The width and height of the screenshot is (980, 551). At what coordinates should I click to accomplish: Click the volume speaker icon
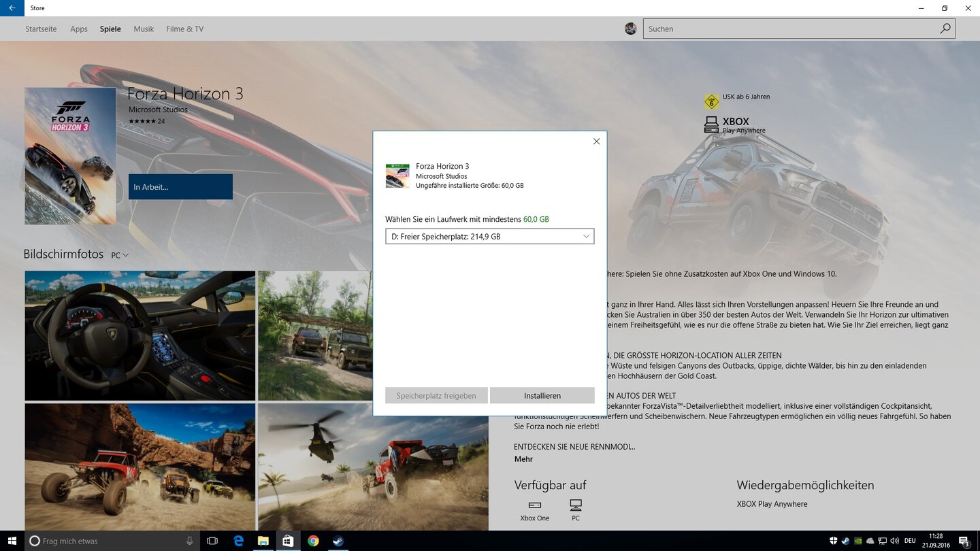[894, 541]
